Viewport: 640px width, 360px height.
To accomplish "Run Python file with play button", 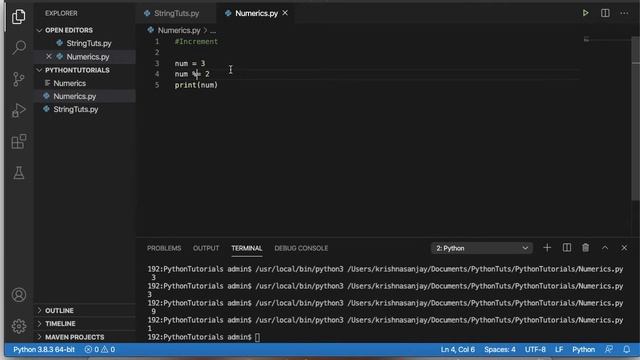I will [585, 13].
